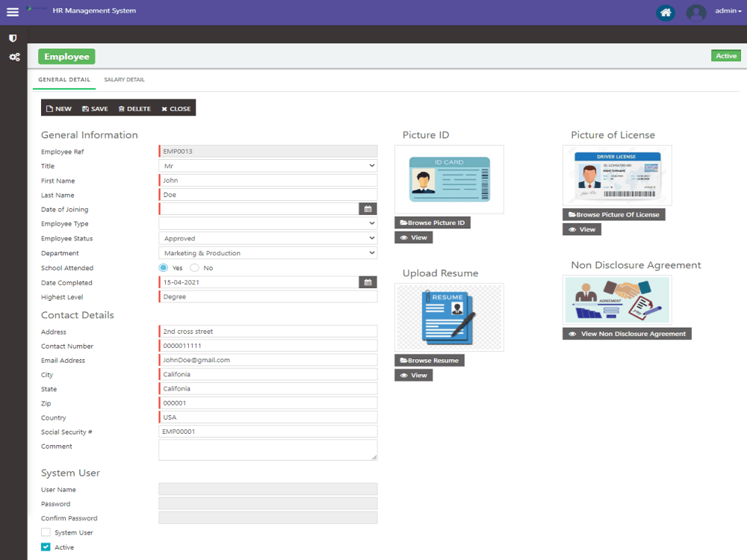
Task: Select the General Detail tab
Action: click(63, 79)
